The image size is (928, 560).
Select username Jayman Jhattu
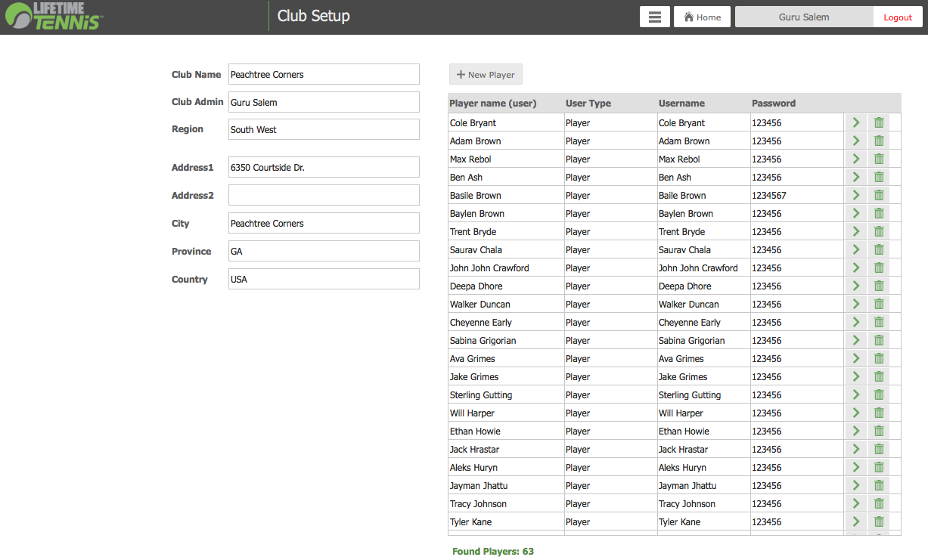click(x=687, y=485)
